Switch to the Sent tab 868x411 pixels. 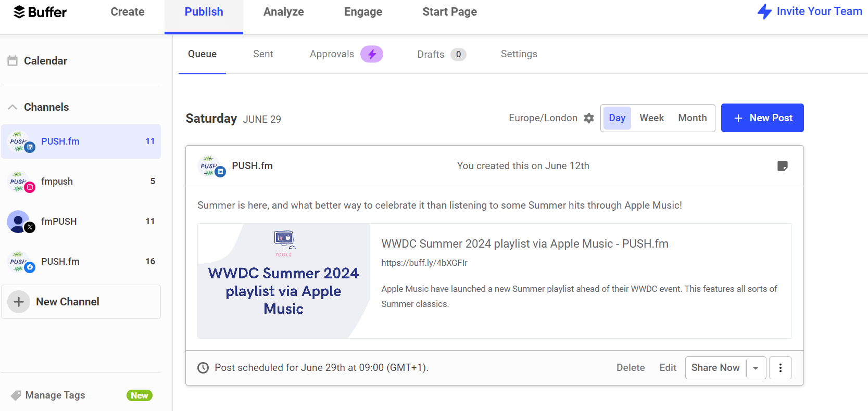coord(263,54)
